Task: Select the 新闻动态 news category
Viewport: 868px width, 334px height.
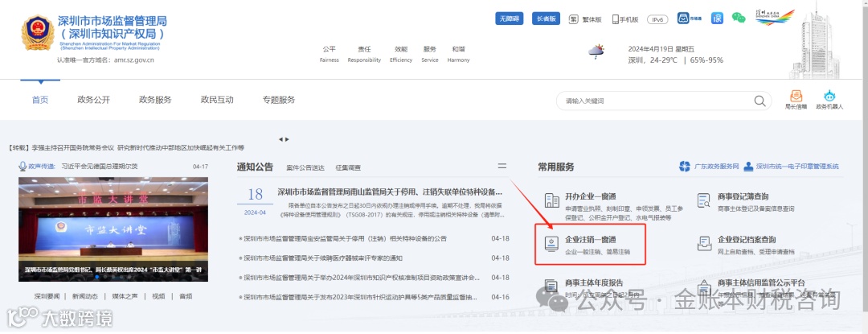Action: (x=85, y=296)
